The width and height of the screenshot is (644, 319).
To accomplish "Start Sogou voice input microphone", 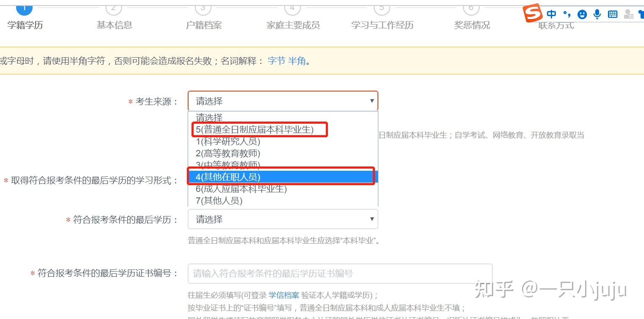I will click(597, 14).
